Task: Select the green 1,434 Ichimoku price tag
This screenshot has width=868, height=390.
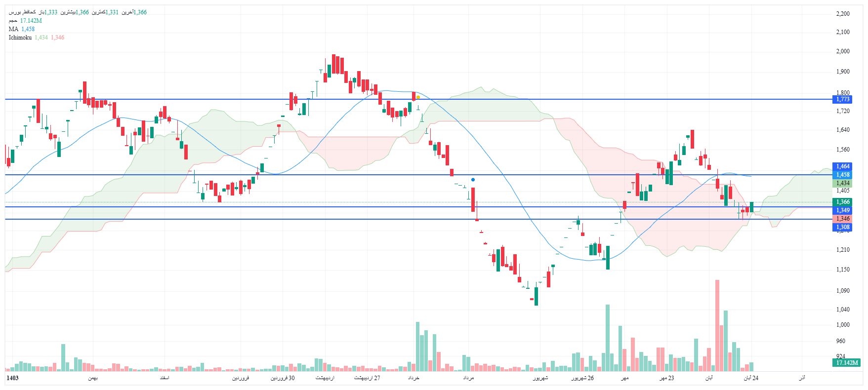Action: click(x=842, y=183)
